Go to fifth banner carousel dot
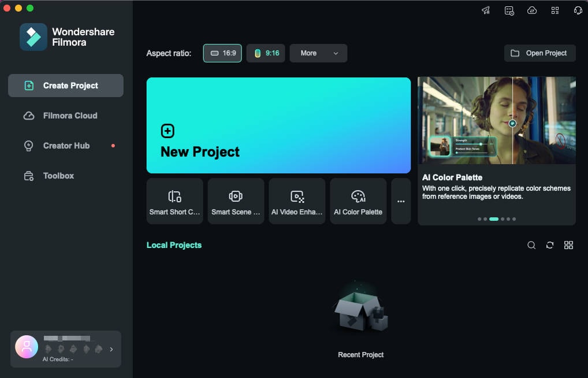The width and height of the screenshot is (588, 378). pyautogui.click(x=508, y=219)
